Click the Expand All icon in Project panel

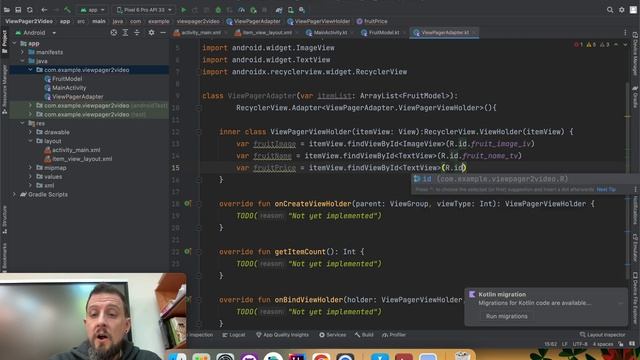pos(125,33)
